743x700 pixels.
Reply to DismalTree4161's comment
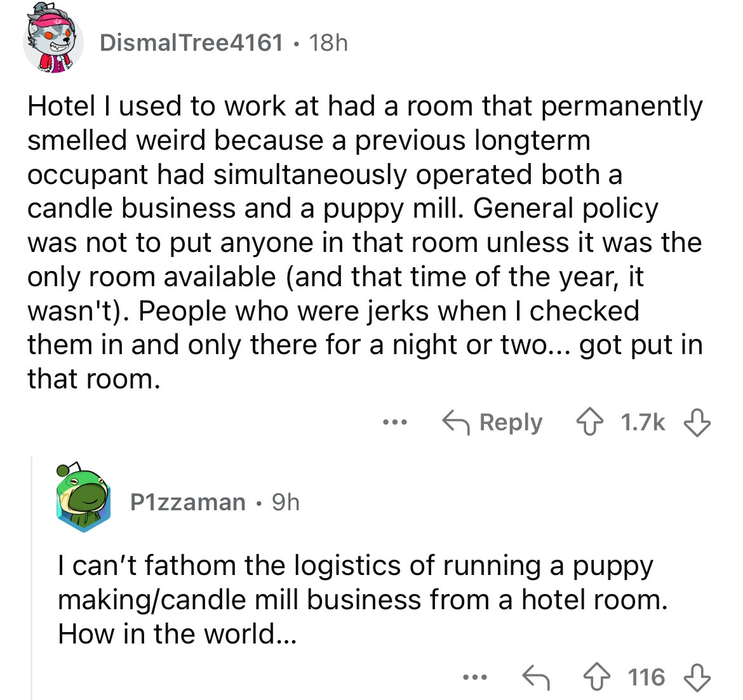tap(493, 422)
